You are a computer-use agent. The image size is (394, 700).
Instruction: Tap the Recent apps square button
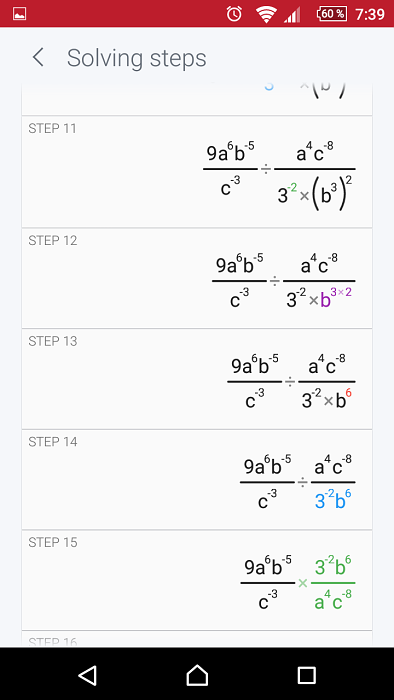point(307,675)
